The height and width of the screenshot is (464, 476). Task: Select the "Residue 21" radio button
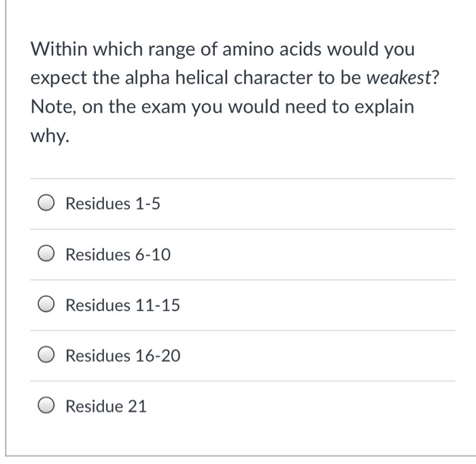click(47, 407)
